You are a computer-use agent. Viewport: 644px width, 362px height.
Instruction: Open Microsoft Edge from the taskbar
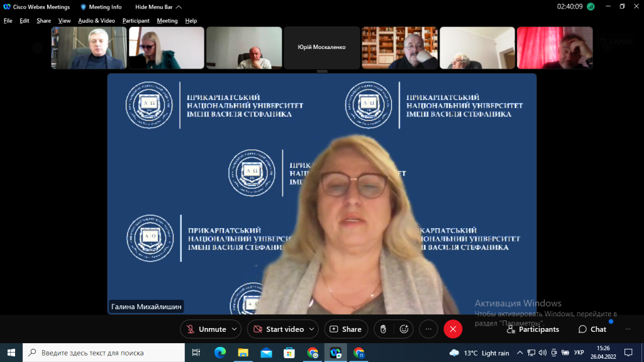(x=219, y=353)
